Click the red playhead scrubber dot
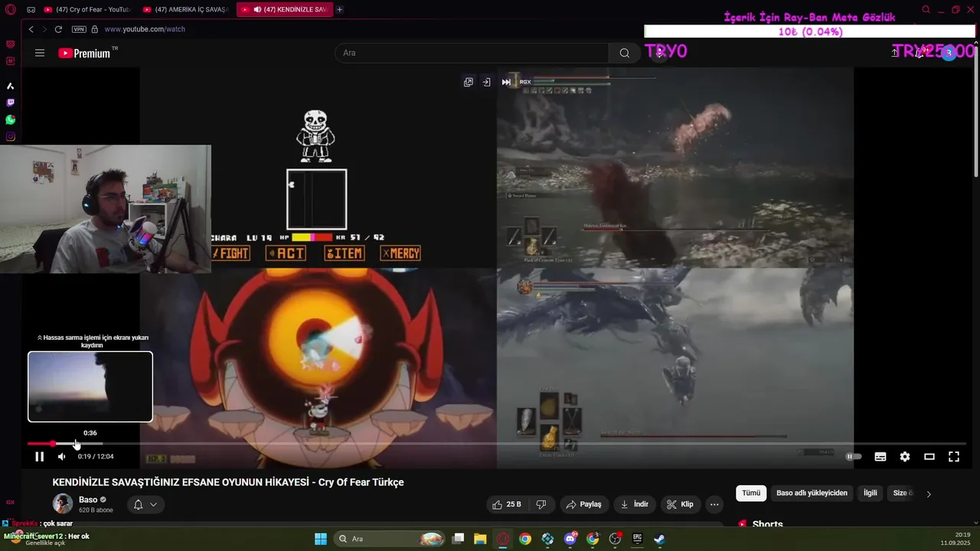Viewport: 980px width, 551px height. 53,444
